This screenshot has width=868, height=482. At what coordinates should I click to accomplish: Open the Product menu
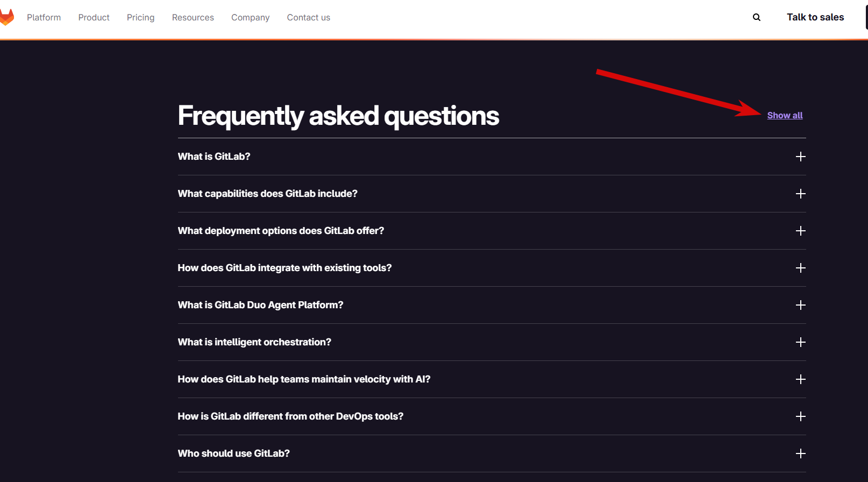pyautogui.click(x=94, y=17)
